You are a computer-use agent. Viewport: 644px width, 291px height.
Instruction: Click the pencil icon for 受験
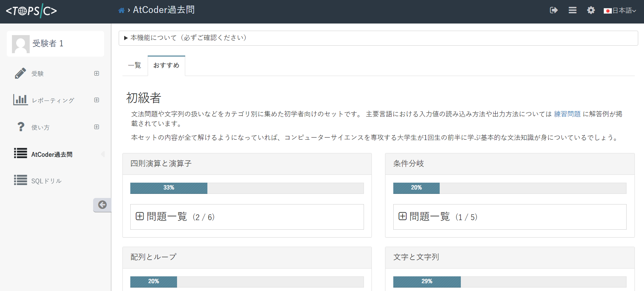click(20, 73)
